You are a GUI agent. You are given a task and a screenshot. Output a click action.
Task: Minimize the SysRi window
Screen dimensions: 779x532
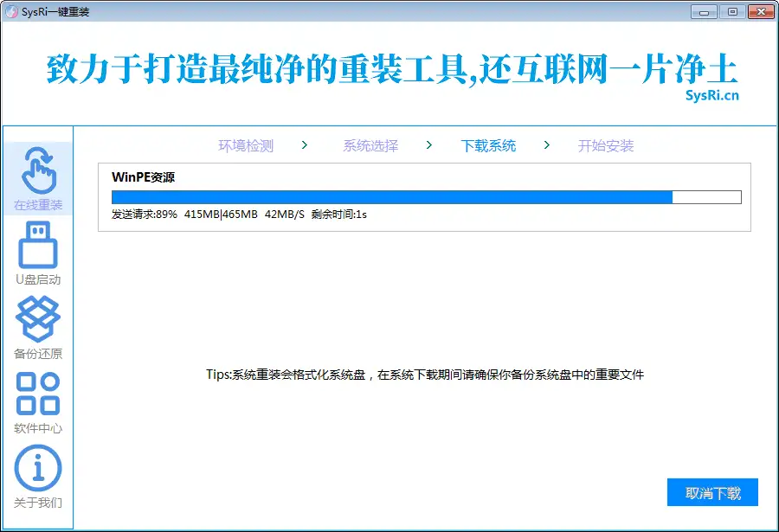tap(704, 12)
